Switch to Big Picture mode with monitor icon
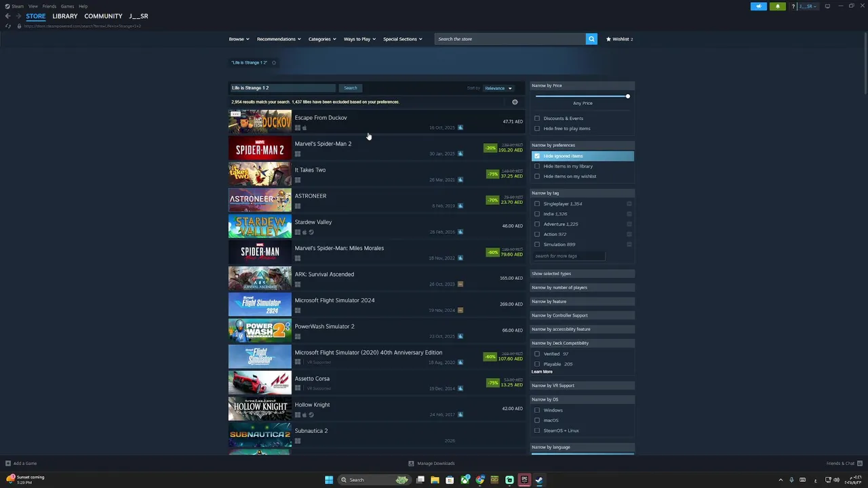 [827, 6]
